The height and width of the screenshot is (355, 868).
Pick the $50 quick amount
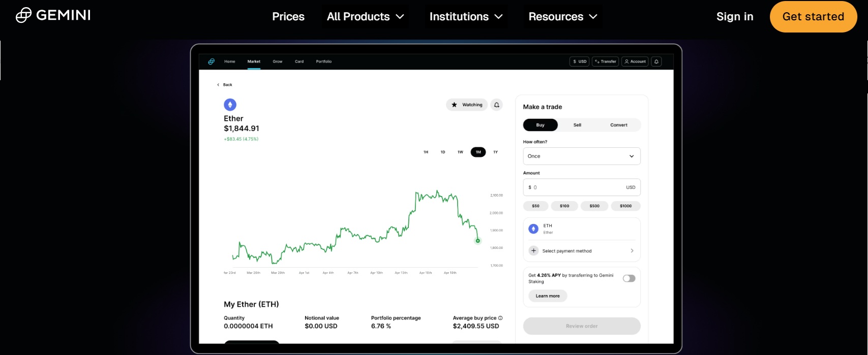[x=536, y=206]
